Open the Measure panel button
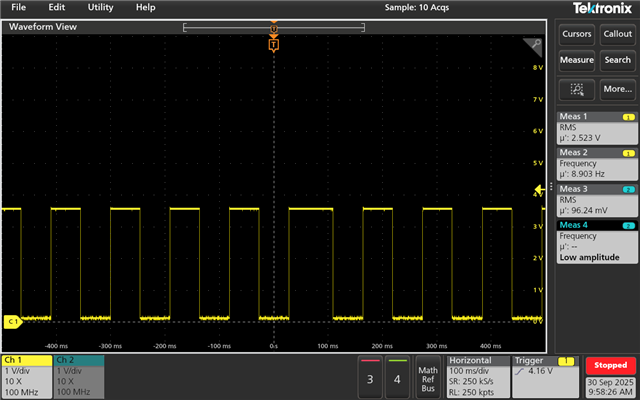This screenshot has width=640, height=400. [x=577, y=60]
